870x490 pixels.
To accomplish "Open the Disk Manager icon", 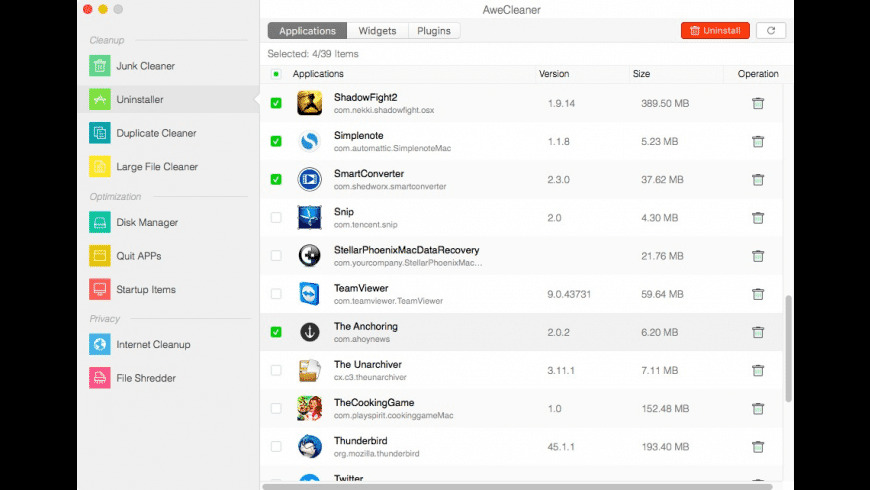I will [99, 222].
